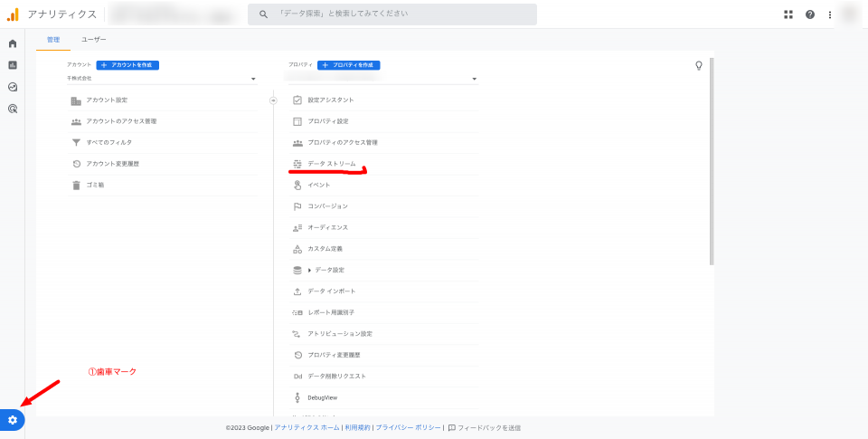Open the Reports bar chart icon
This screenshot has height=439, width=868.
(12, 65)
